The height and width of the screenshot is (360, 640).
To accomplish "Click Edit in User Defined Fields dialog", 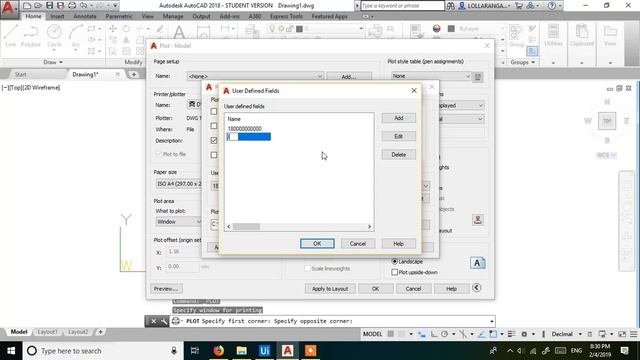I will [x=398, y=136].
